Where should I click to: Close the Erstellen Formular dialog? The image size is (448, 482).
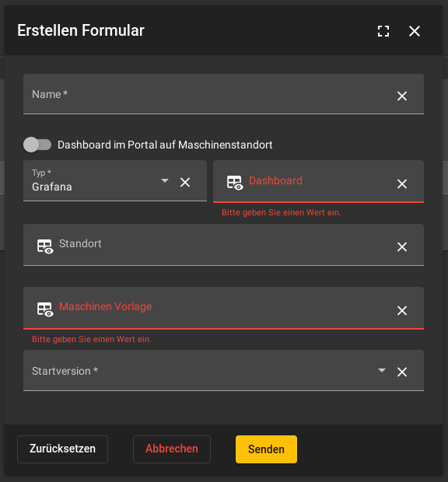(x=415, y=31)
